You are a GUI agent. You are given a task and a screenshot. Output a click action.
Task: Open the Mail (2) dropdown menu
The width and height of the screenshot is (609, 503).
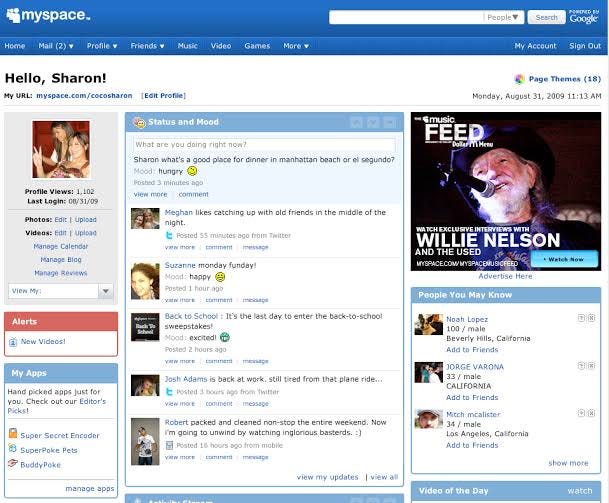pos(56,46)
